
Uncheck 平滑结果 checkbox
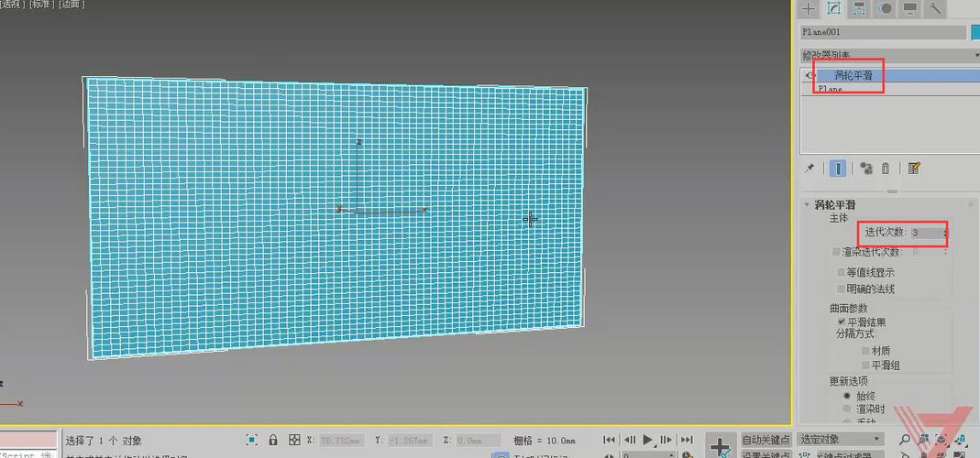841,322
